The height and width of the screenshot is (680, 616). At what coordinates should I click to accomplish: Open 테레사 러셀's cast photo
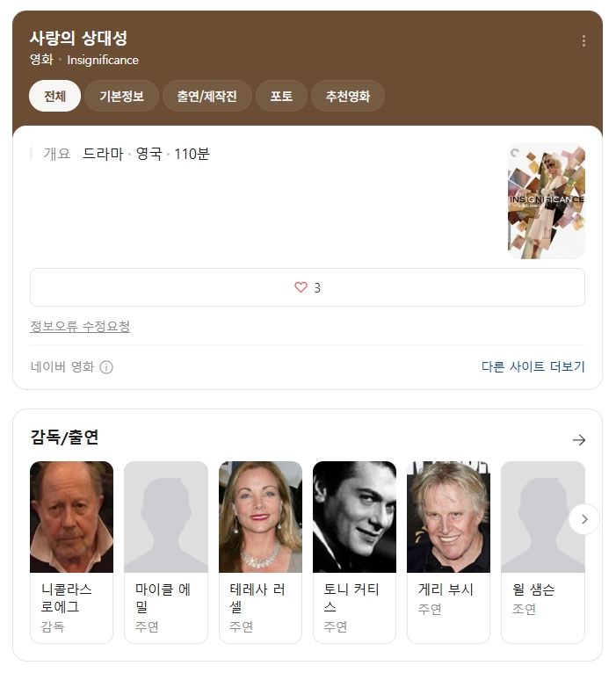coord(260,517)
